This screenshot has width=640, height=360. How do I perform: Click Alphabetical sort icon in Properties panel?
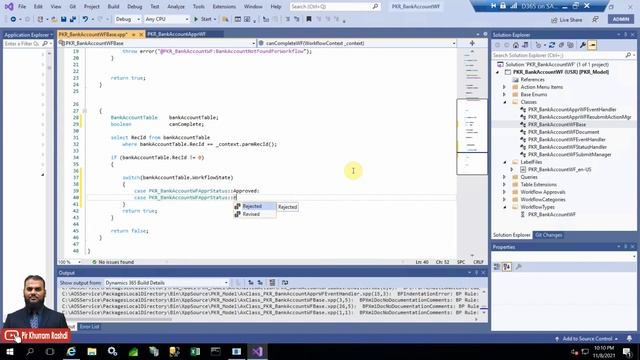point(507,267)
